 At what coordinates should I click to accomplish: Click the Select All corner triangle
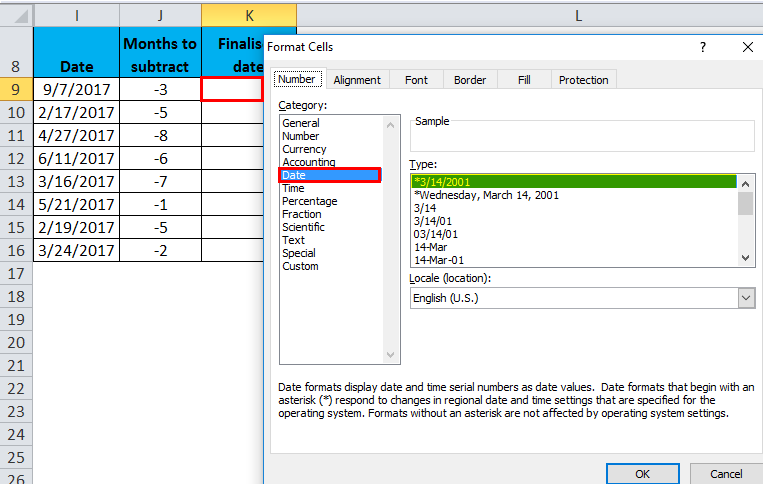pos(17,16)
